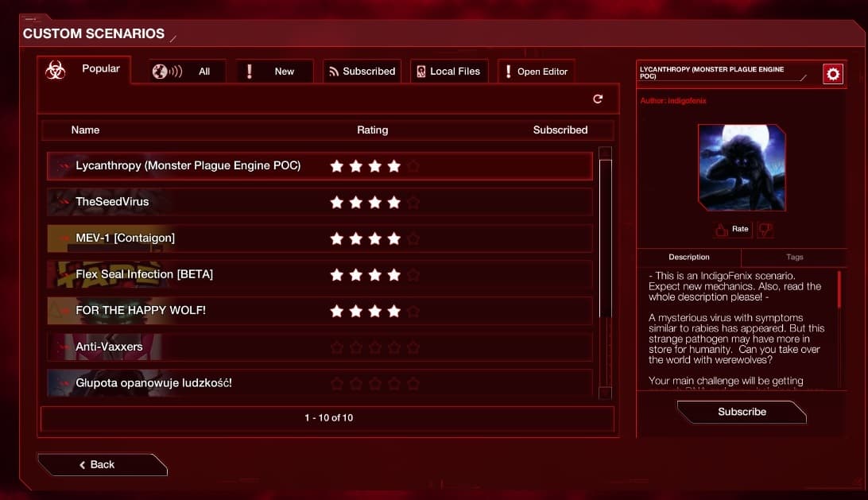
Task: Click the scrollbar up arrow in scenario list
Action: click(605, 153)
